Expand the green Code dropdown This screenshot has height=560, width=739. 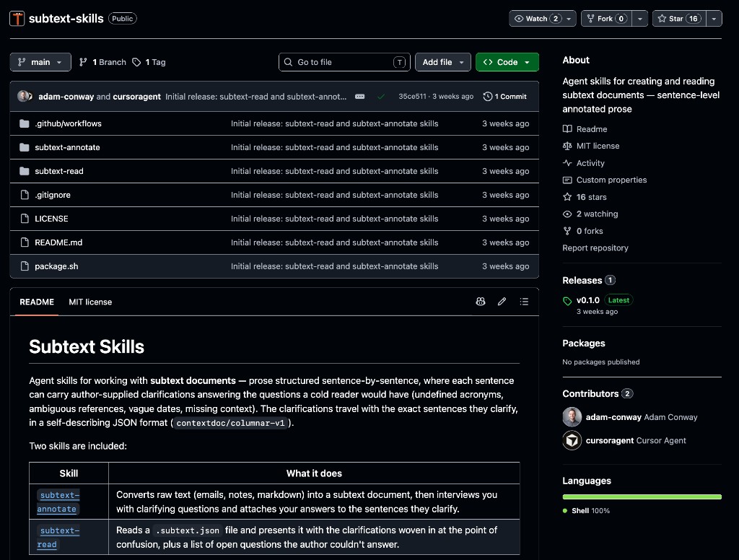pyautogui.click(x=507, y=62)
